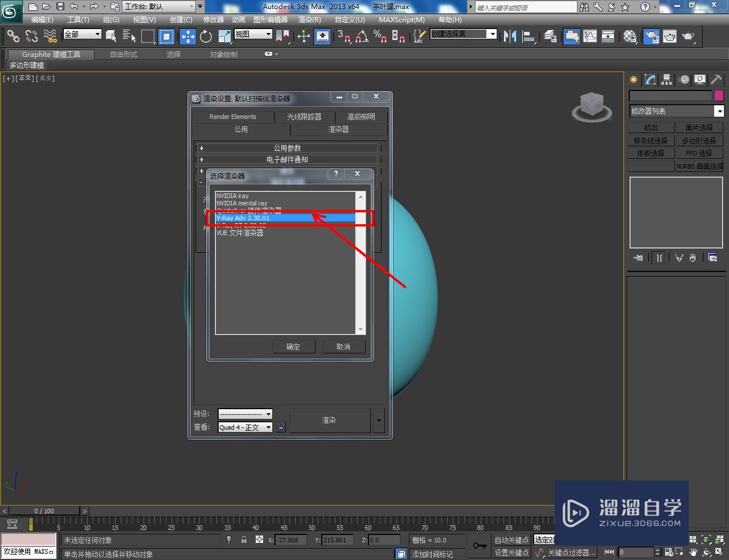Click the Pin Stack icon below modifier stack
729x560 pixels.
coord(638,258)
